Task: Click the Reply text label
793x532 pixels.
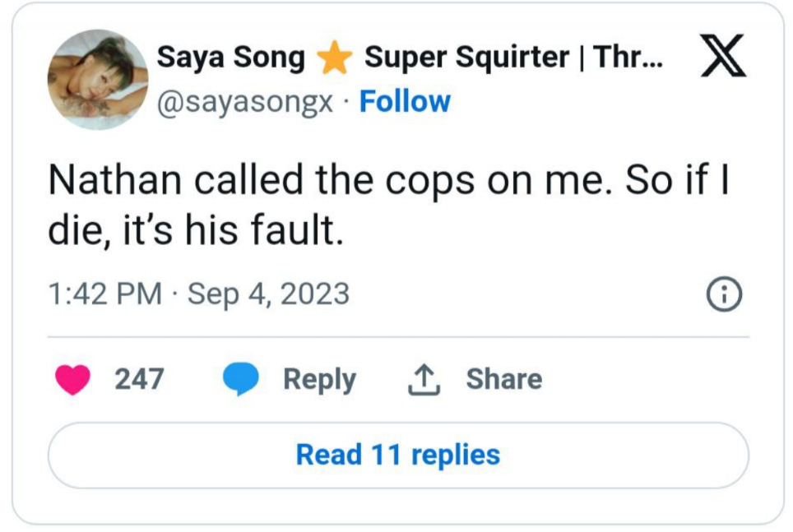Action: pyautogui.click(x=319, y=379)
